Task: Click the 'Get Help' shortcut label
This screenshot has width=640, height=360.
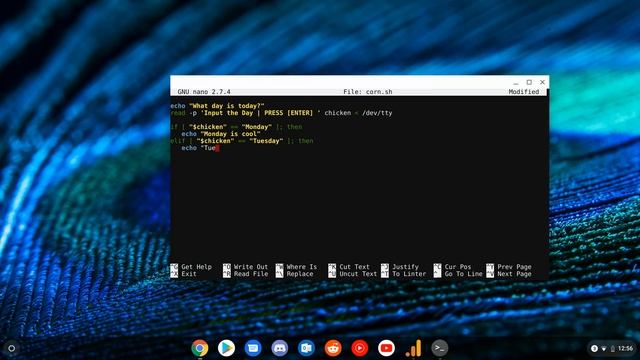Action: [x=196, y=267]
